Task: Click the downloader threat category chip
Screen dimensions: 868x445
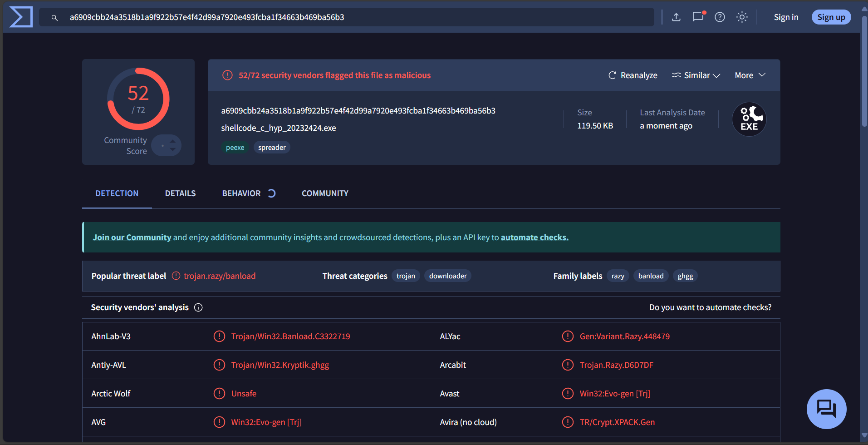Action: (448, 276)
